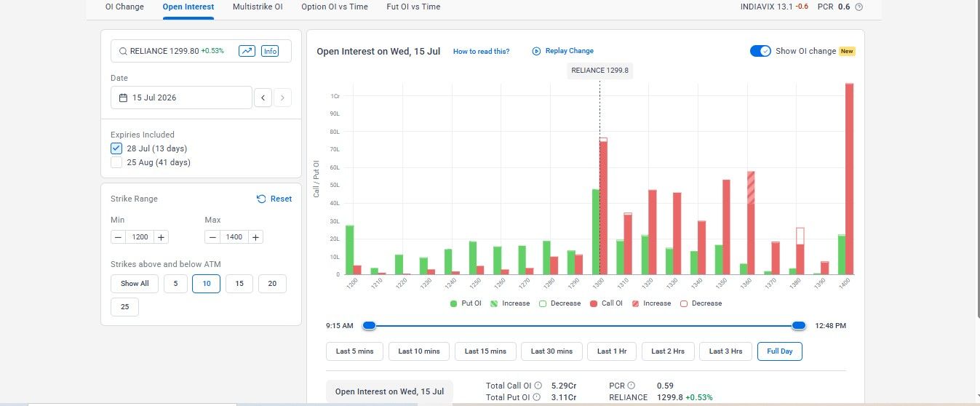Go to previous date with left chevron
This screenshot has width=980, height=406.
(263, 97)
